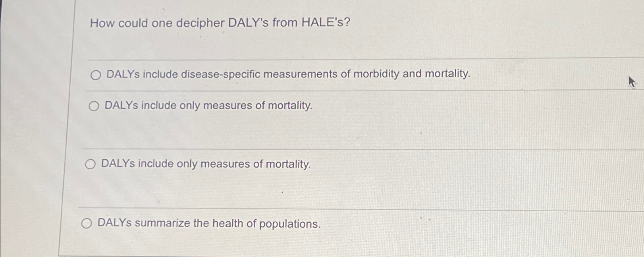Click the text 'How could one decipher DALY's from HALE's?'
Image resolution: width=644 pixels, height=257 pixels.
220,23
